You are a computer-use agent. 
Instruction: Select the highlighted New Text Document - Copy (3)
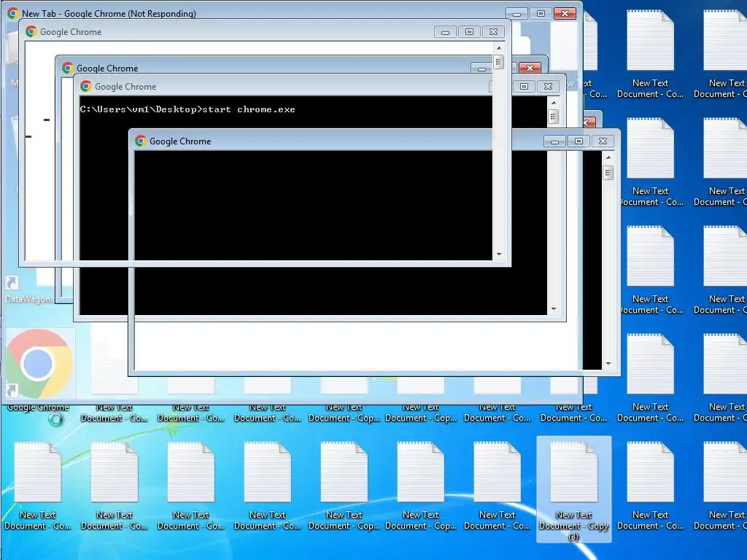point(573,489)
